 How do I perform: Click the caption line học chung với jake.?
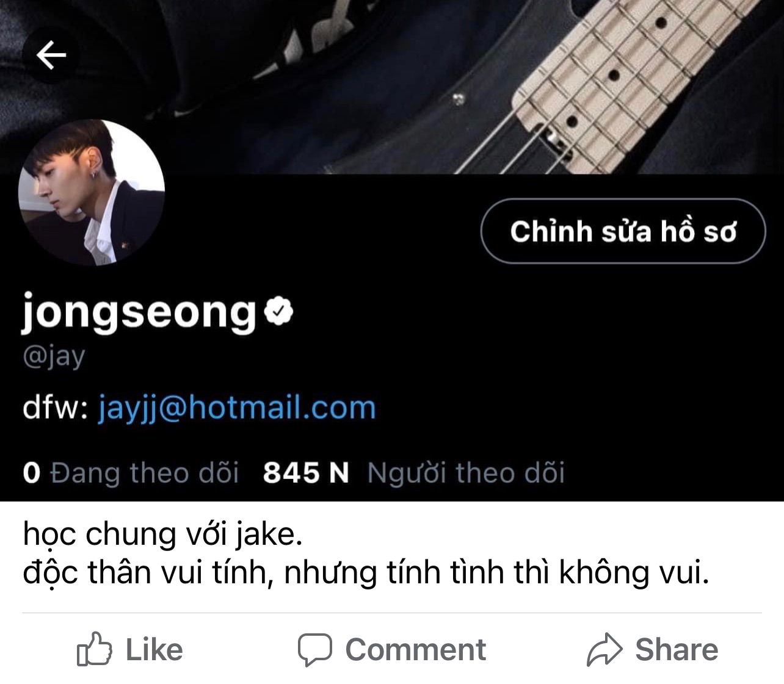tap(162, 535)
